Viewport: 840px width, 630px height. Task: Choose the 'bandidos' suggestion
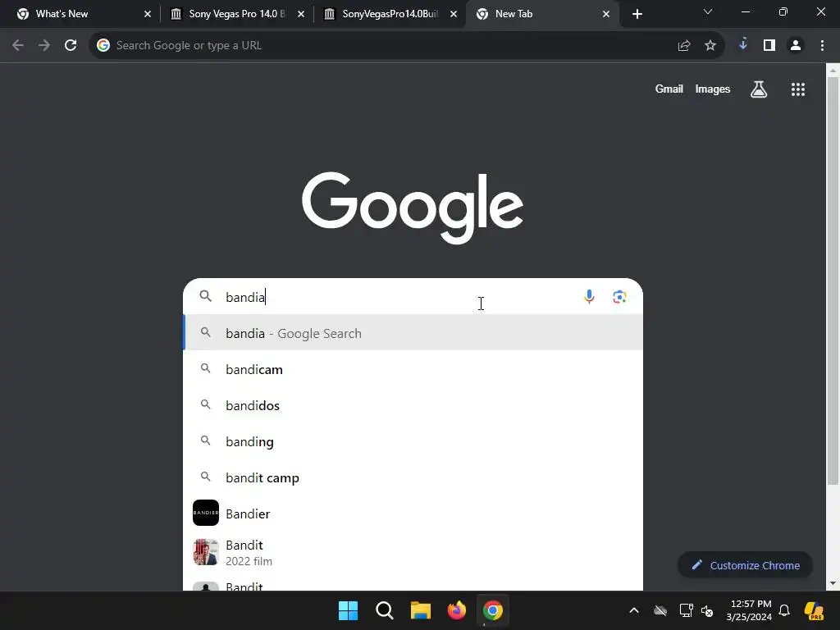click(x=413, y=405)
